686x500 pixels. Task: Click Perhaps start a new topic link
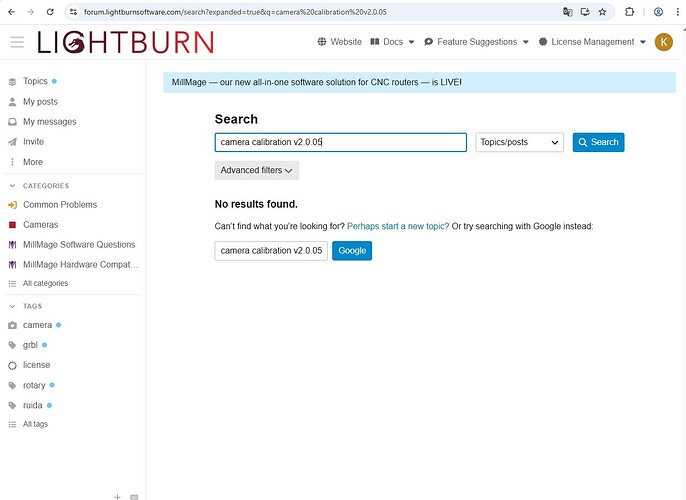coord(398,226)
